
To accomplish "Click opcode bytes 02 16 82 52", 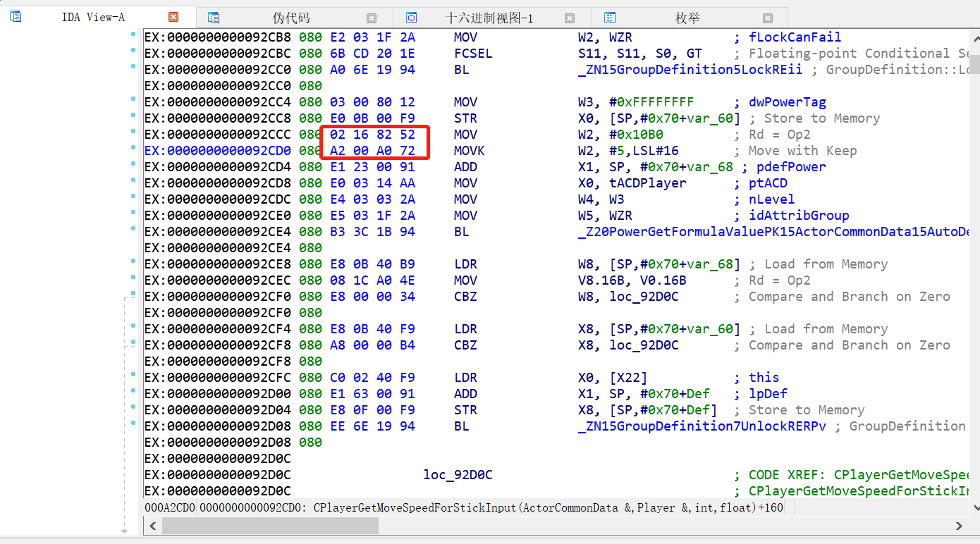I will coord(372,135).
